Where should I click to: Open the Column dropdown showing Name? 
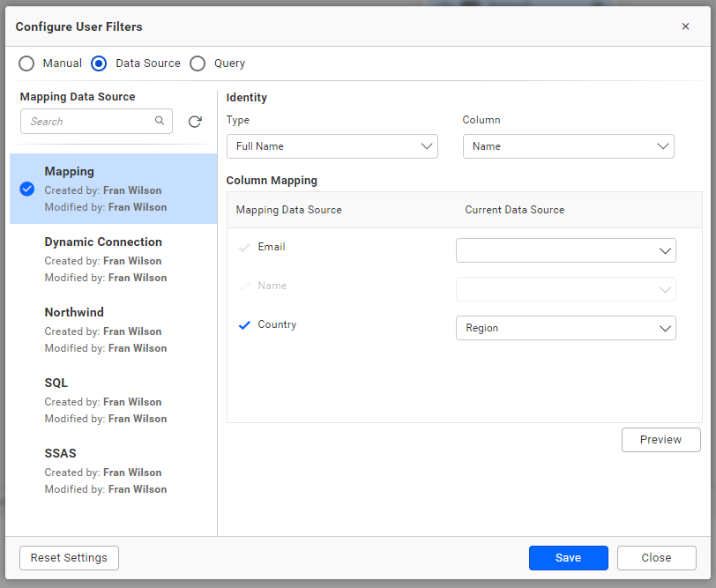569,146
